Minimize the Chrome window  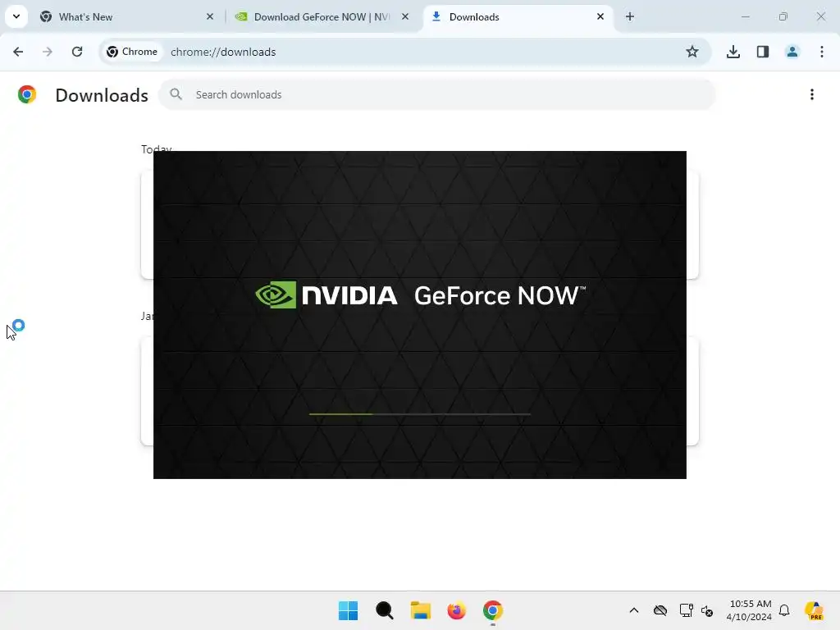coord(745,17)
